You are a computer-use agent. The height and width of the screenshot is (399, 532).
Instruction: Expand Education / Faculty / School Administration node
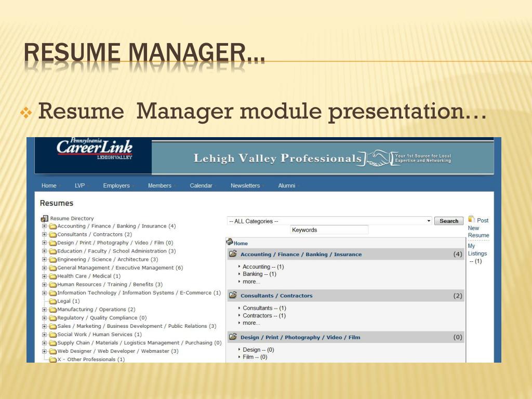44,251
